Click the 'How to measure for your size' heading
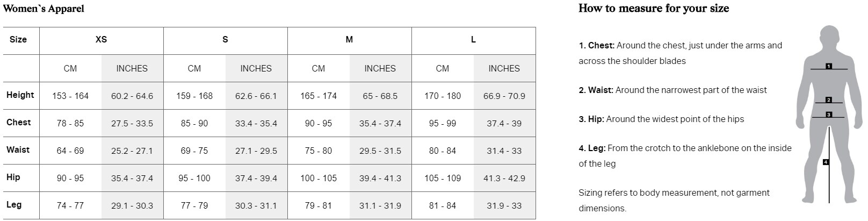Viewport: 868px width, 221px height. tap(654, 9)
